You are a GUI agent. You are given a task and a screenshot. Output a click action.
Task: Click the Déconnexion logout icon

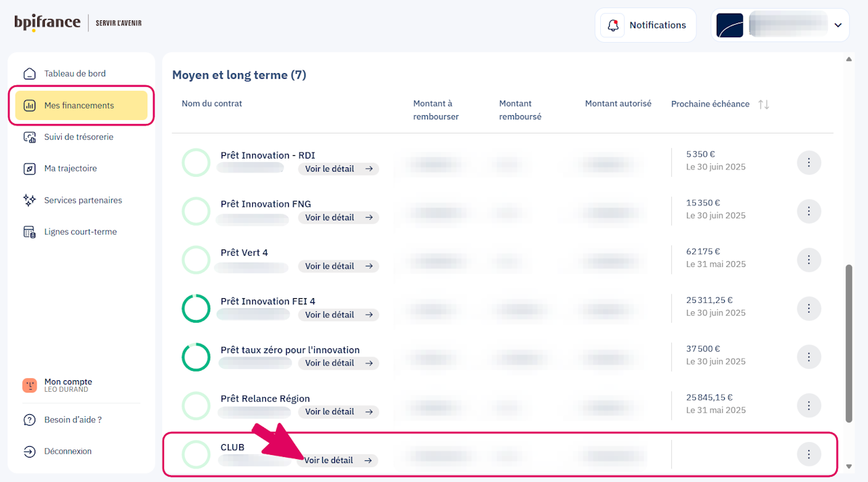pyautogui.click(x=29, y=451)
